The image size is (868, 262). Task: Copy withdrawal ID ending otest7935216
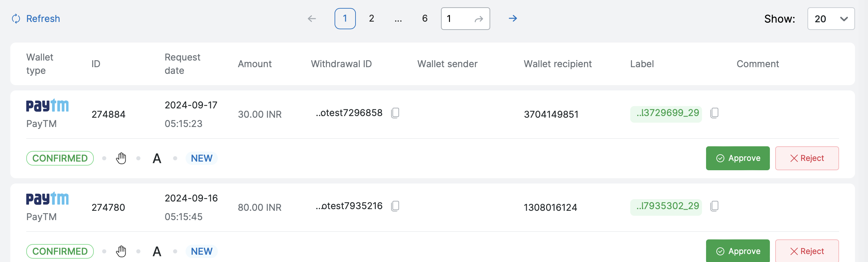point(395,206)
